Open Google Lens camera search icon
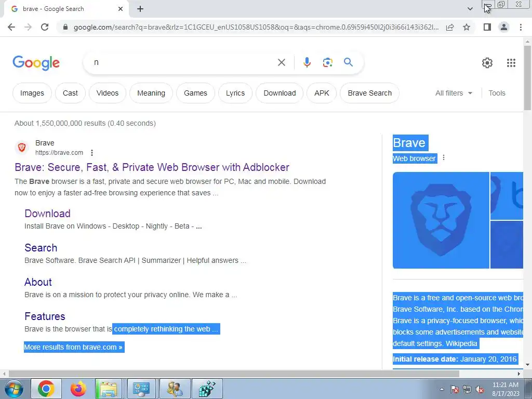 [x=327, y=62]
